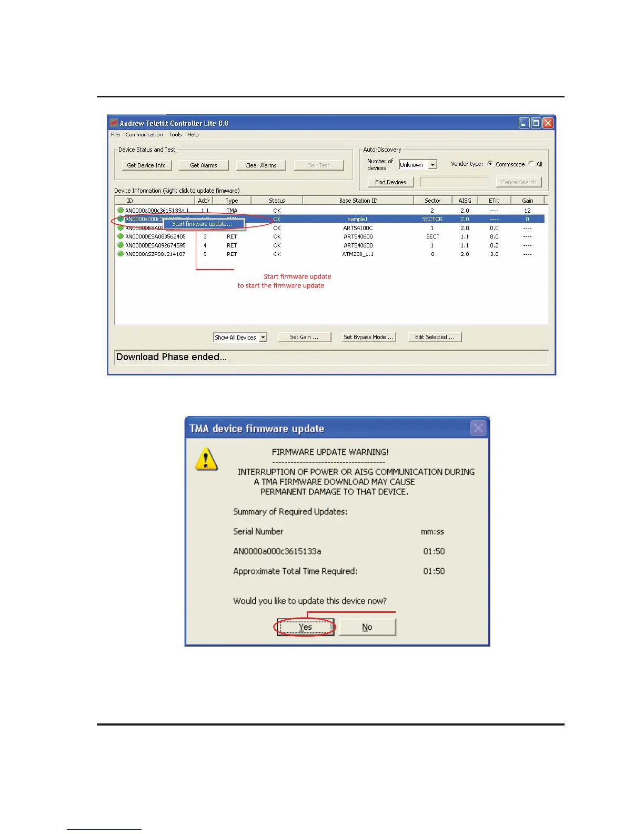Click the sample1 base station cell
This screenshot has width=644, height=834.
[x=358, y=219]
